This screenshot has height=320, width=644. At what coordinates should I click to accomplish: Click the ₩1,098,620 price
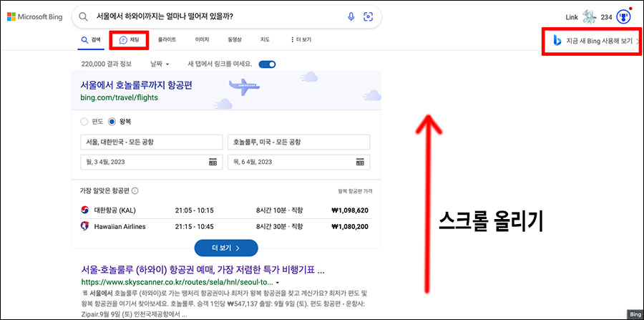349,210
